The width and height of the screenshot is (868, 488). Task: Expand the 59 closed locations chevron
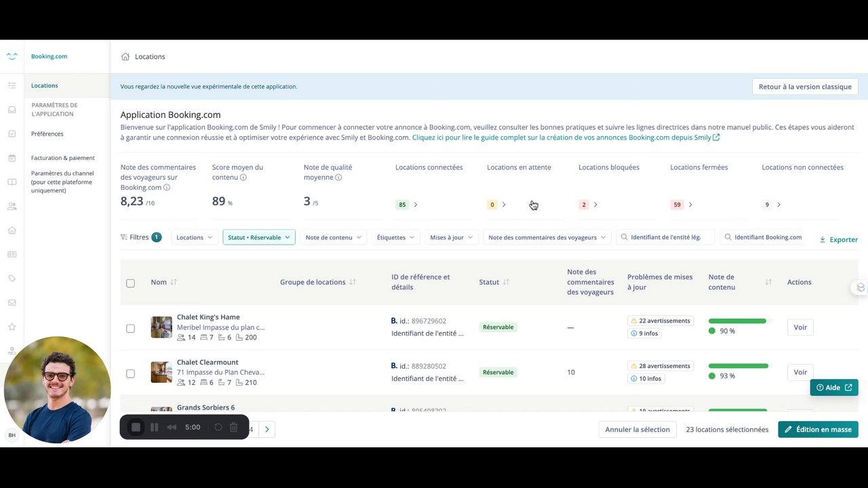690,205
